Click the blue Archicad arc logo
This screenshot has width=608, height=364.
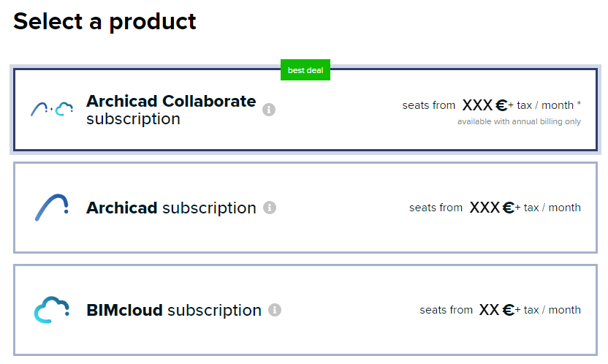52,208
